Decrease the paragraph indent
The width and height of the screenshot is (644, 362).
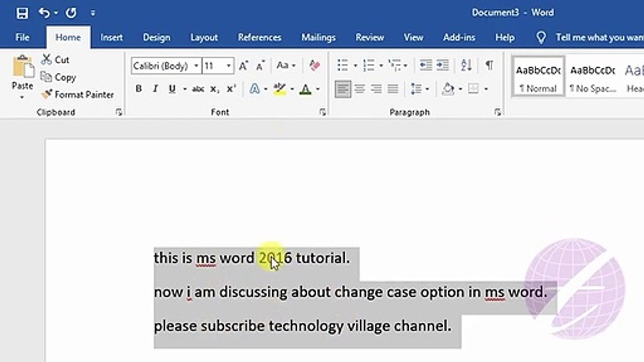point(426,65)
